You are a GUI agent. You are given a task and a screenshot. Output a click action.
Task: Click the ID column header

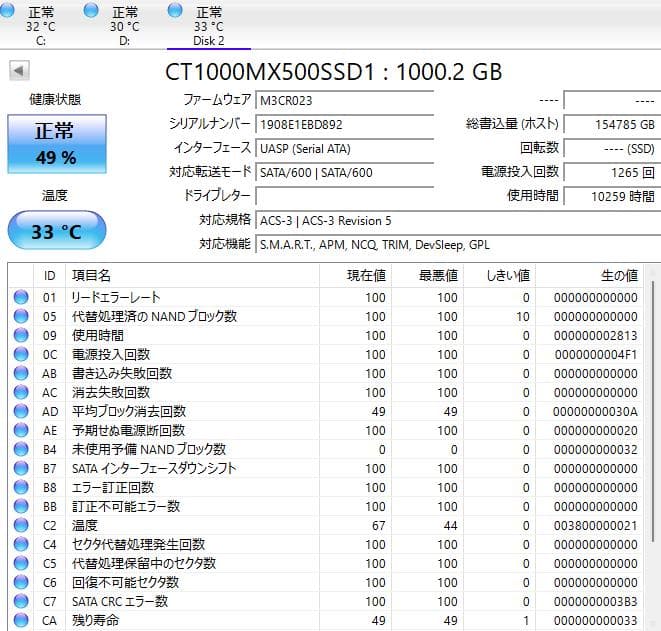(x=49, y=276)
